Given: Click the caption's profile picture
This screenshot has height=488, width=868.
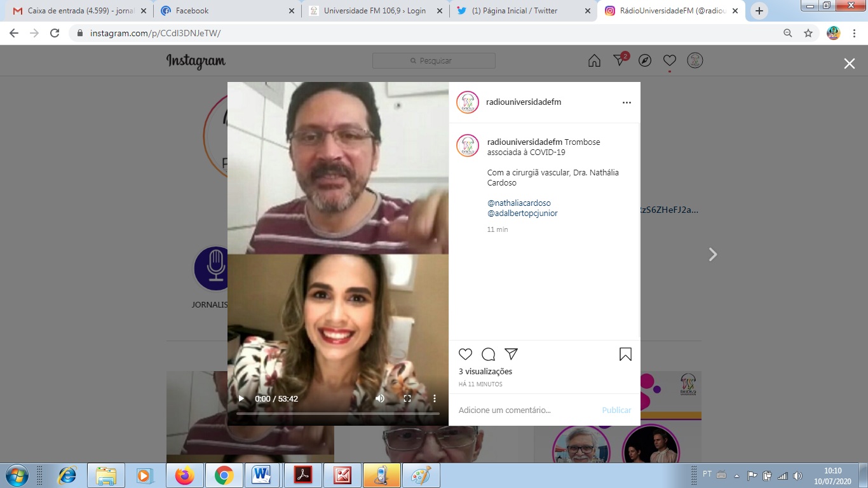Looking at the screenshot, I should [468, 146].
